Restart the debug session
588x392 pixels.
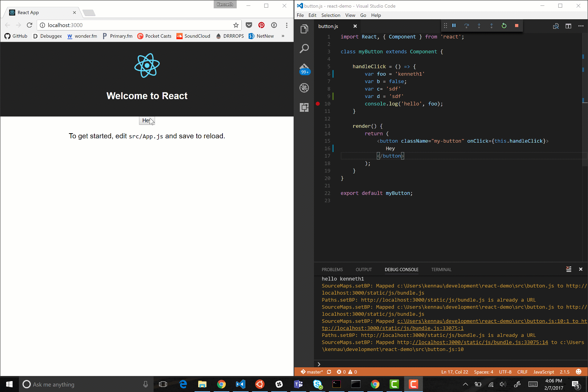(504, 26)
